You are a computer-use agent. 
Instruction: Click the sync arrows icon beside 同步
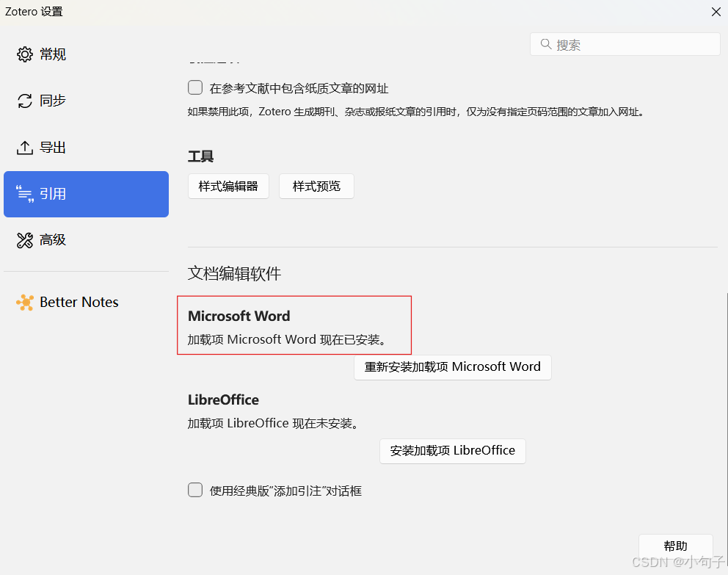click(x=25, y=101)
